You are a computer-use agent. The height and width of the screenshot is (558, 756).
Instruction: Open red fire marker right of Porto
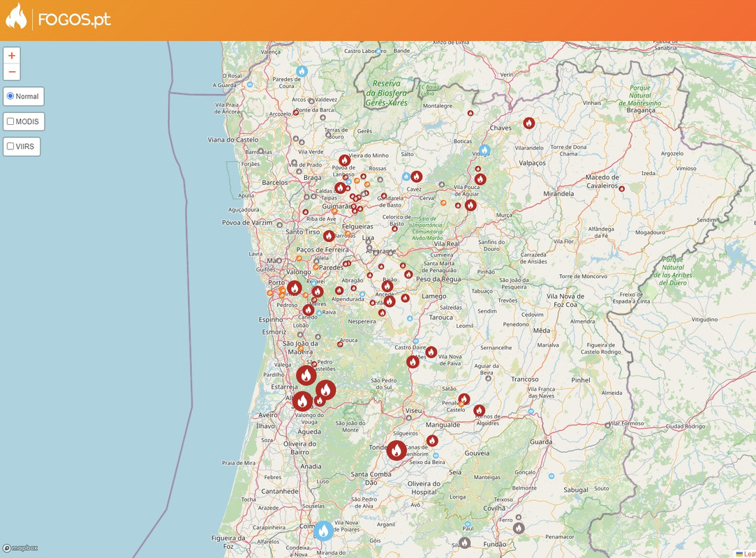click(x=295, y=288)
